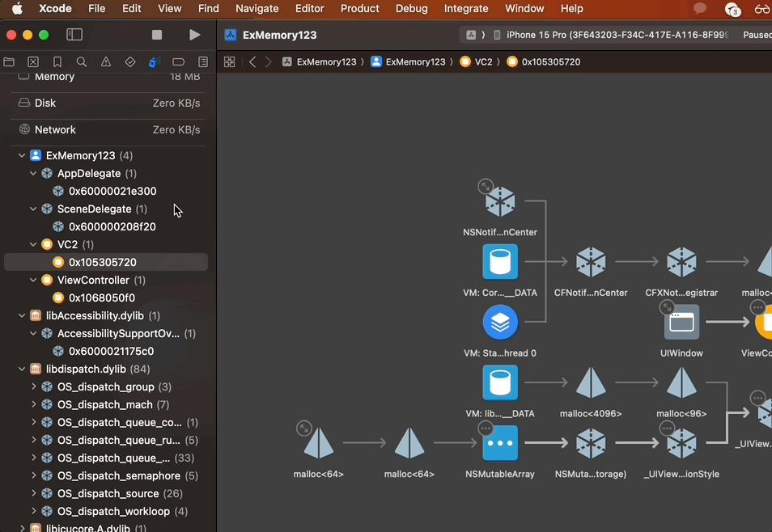Select instance 0x60000021e300
The width and height of the screenshot is (772, 532).
point(106,191)
